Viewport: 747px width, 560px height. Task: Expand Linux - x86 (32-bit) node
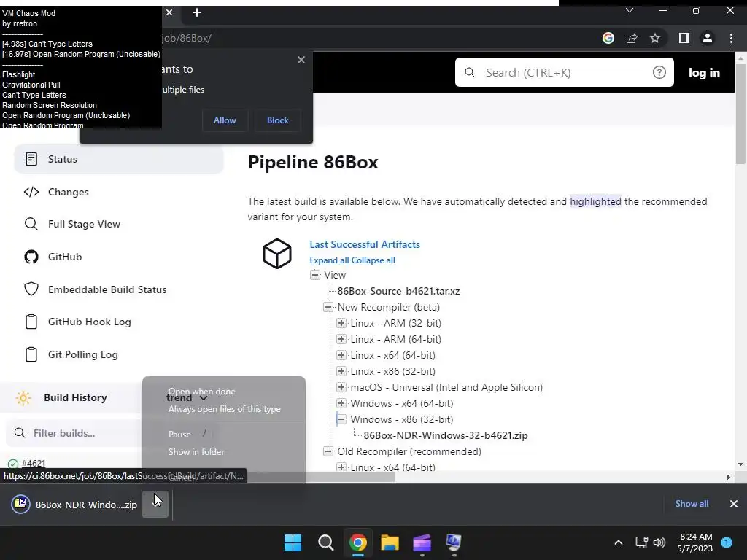coord(341,371)
